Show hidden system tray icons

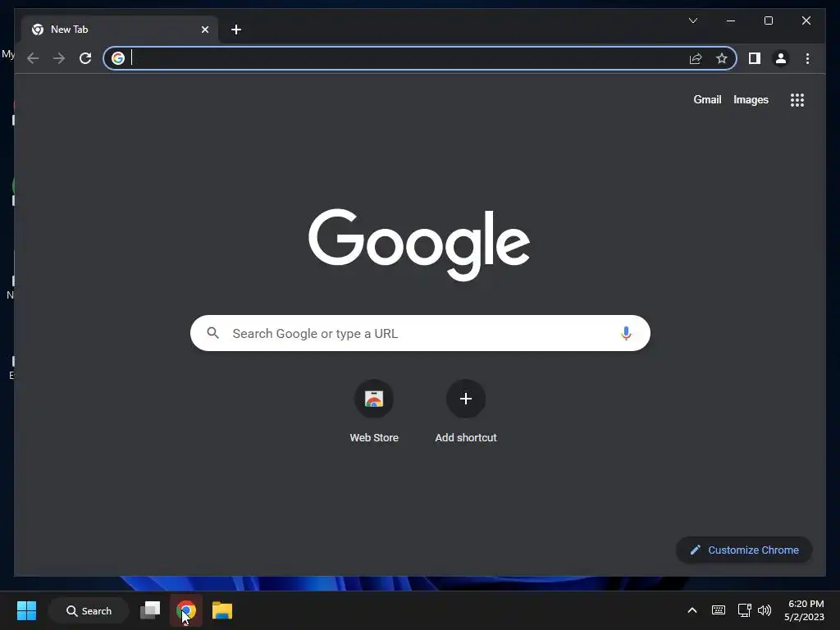692,610
